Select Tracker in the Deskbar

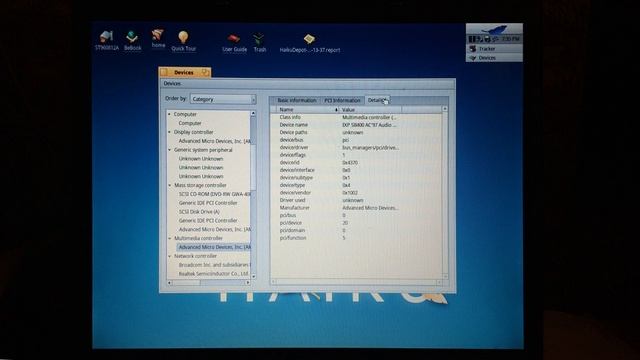pyautogui.click(x=494, y=49)
